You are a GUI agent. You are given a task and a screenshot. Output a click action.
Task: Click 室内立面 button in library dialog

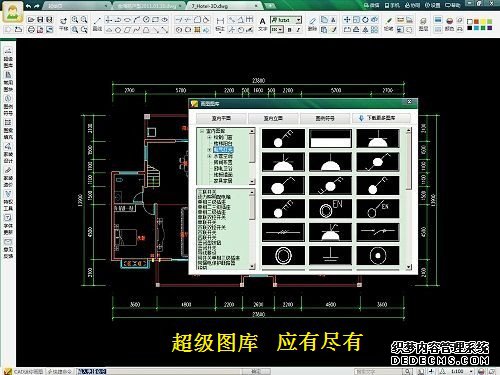[273, 118]
